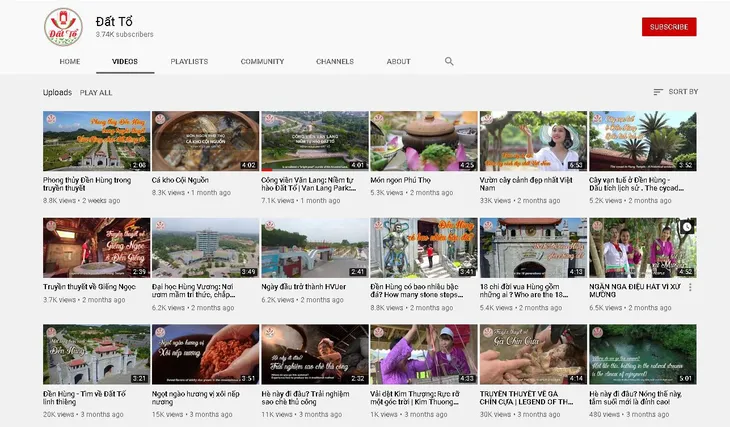Click the Đất Tổ channel name
This screenshot has width=730, height=427.
(114, 21)
